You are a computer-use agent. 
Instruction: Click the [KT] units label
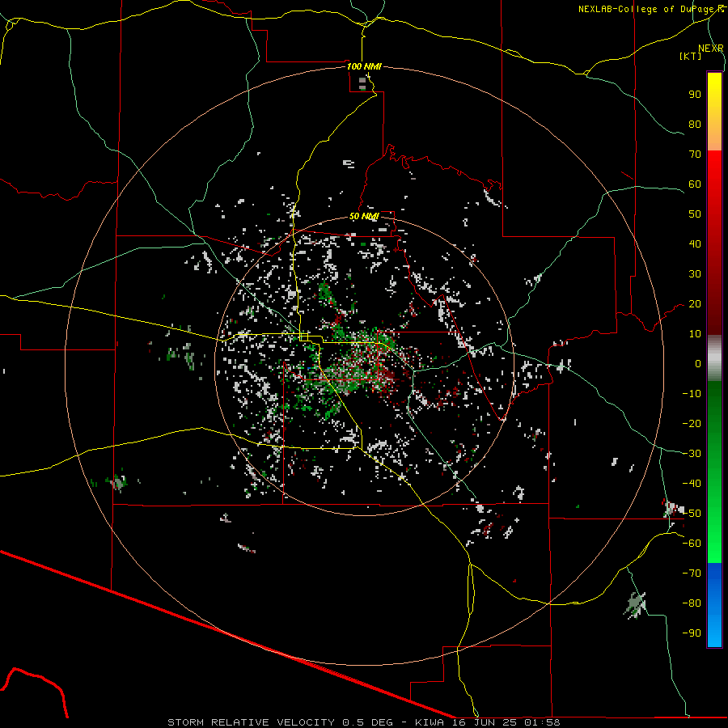[691, 56]
